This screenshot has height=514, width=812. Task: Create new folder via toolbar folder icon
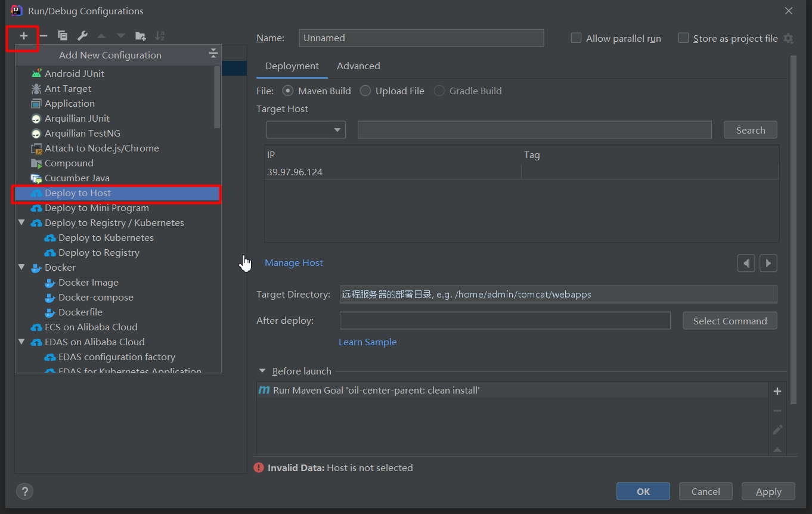[x=141, y=36]
